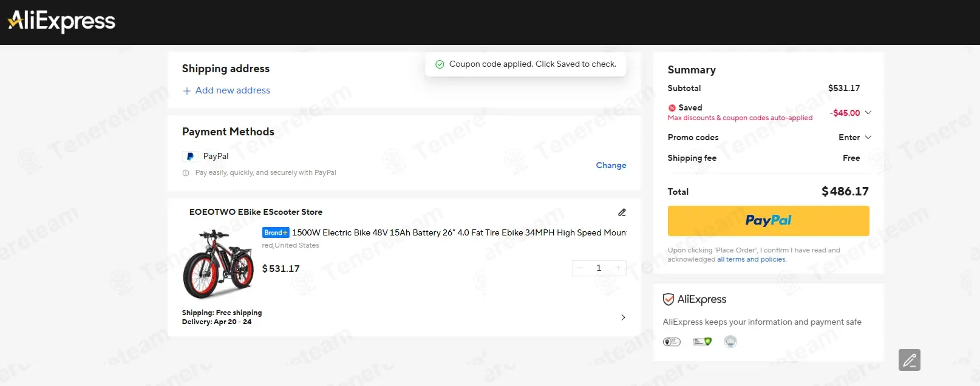Click the round seal safety badge
Image resolution: width=980 pixels, height=386 pixels.
[730, 342]
